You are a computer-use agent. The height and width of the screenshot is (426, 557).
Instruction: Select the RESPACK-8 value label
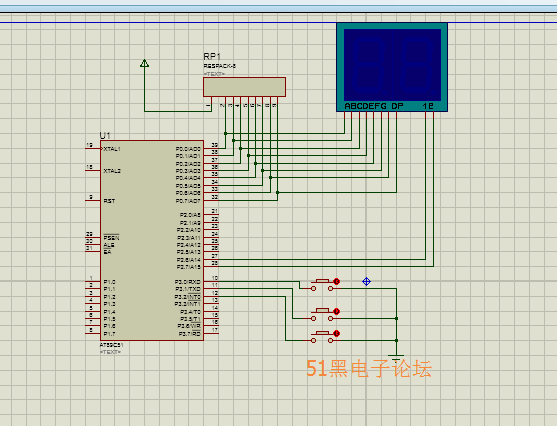click(220, 66)
